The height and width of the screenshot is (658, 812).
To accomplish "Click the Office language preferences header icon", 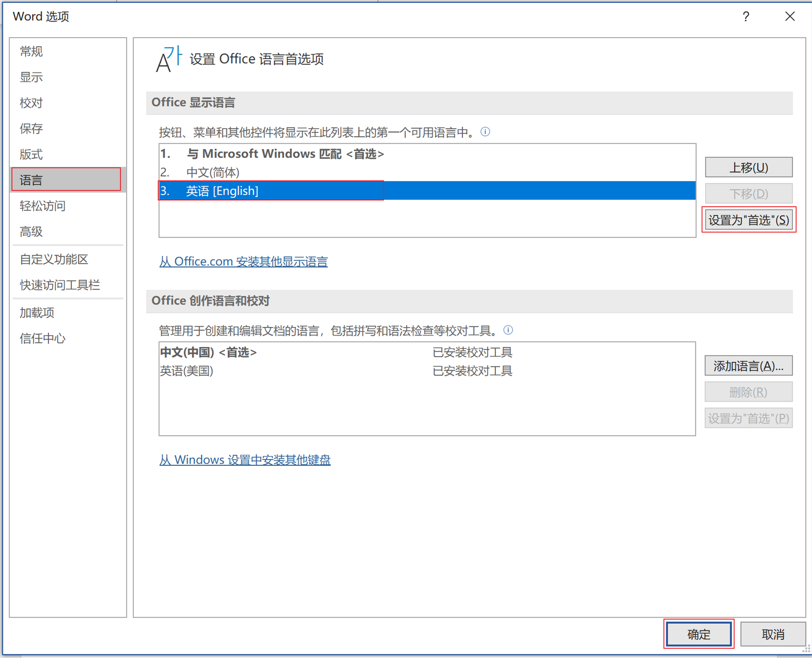I will point(169,59).
